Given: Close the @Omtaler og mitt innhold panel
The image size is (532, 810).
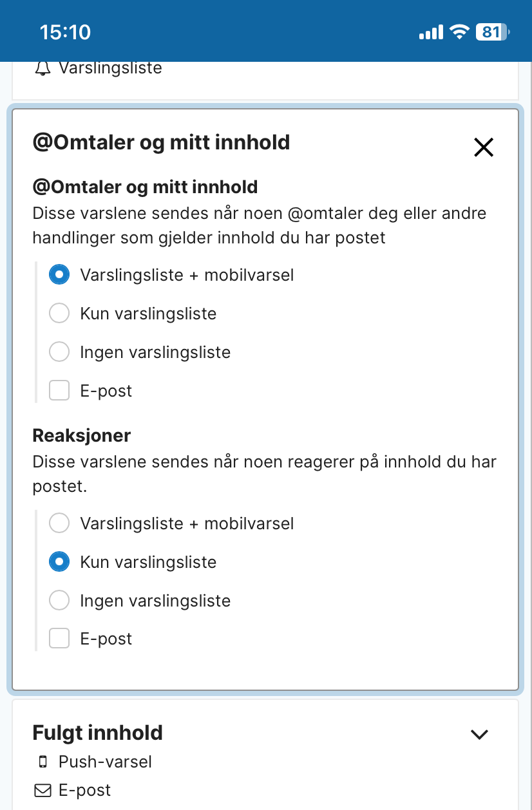Looking at the screenshot, I should pyautogui.click(x=484, y=147).
